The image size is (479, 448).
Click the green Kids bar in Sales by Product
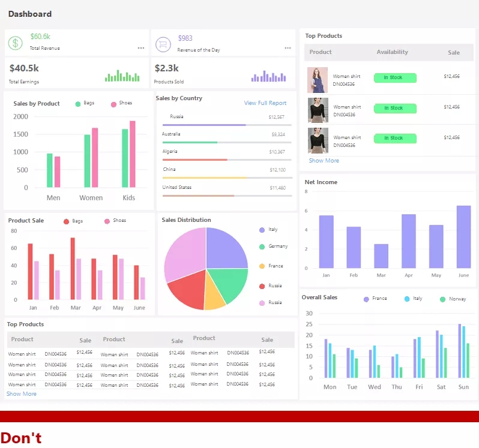[125, 158]
